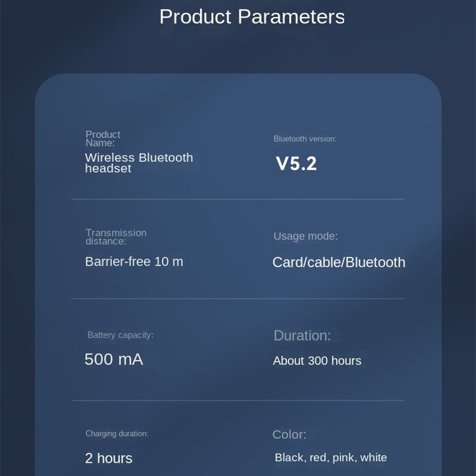476x476 pixels.
Task: Click the V5.2 version value
Action: pyautogui.click(x=296, y=164)
